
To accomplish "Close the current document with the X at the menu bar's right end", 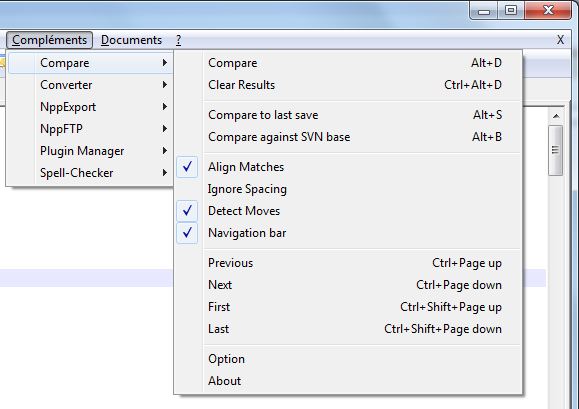I will [560, 40].
